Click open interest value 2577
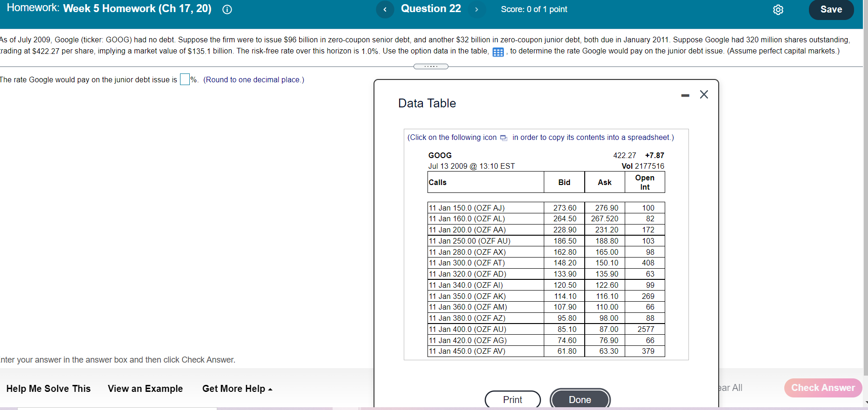The height and width of the screenshot is (410, 868). click(646, 329)
